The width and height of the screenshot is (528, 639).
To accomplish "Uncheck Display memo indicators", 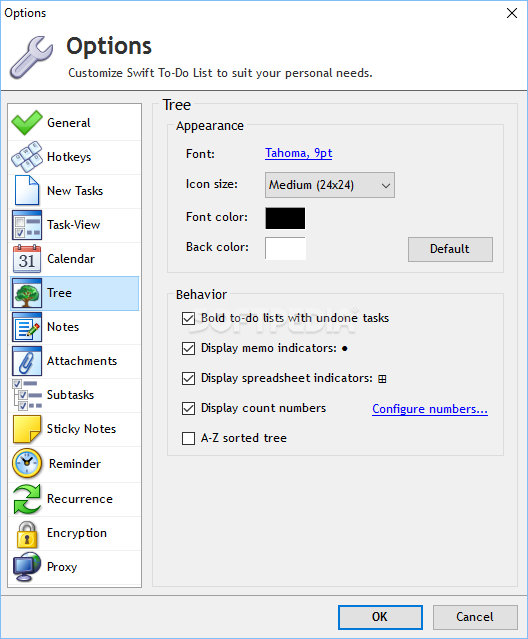I will click(188, 348).
